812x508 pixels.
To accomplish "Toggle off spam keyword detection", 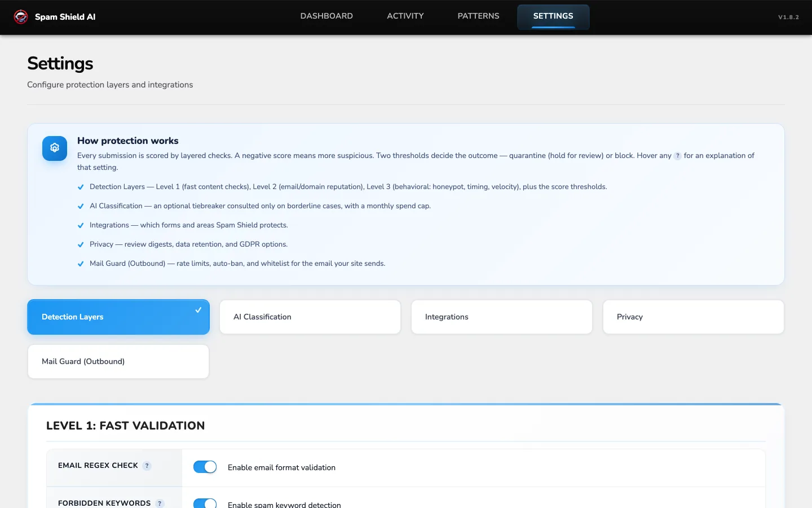I will pyautogui.click(x=205, y=503).
